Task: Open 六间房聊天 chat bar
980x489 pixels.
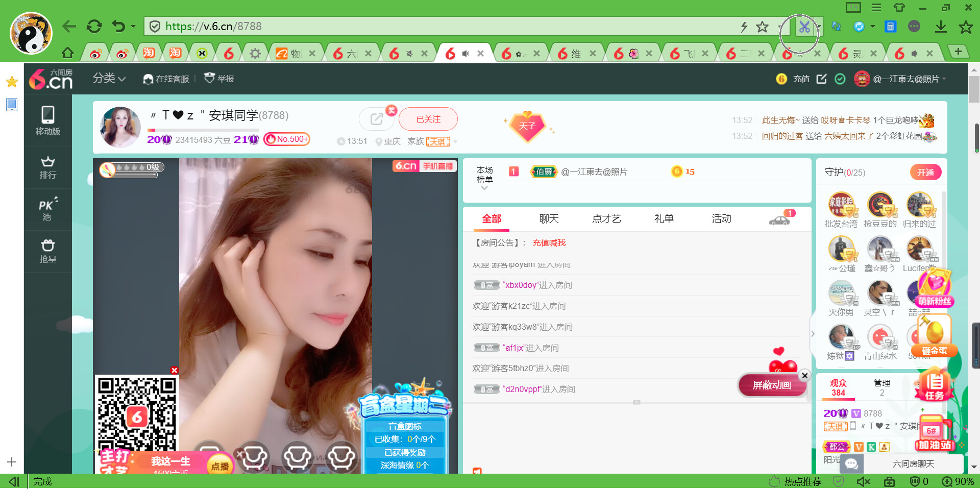Action: (x=901, y=463)
